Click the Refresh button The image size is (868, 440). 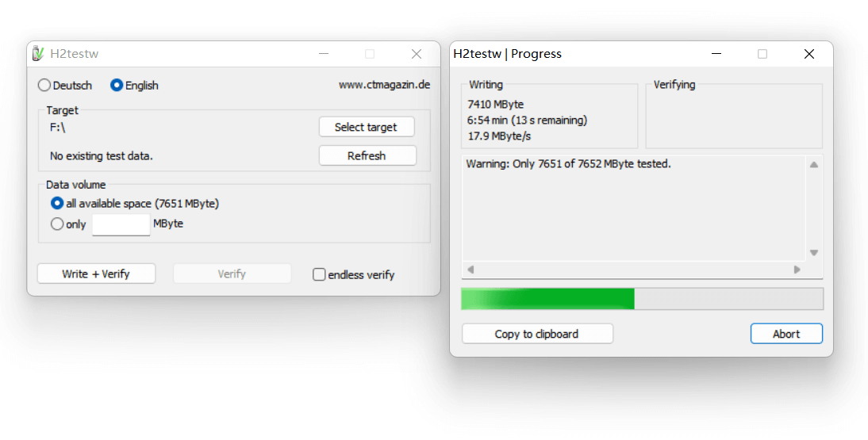(367, 155)
